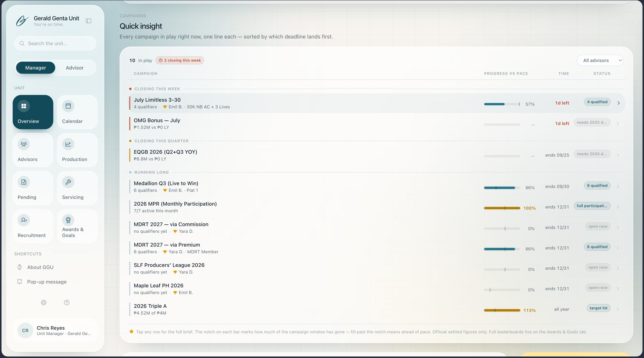Click the ₱4.52M of ₱4M text
The image size is (644, 358).
(150, 313)
